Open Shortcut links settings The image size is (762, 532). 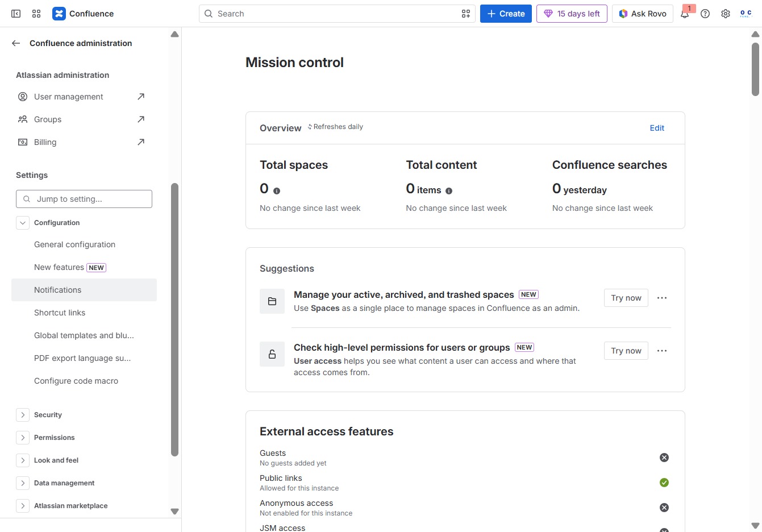click(x=84, y=313)
